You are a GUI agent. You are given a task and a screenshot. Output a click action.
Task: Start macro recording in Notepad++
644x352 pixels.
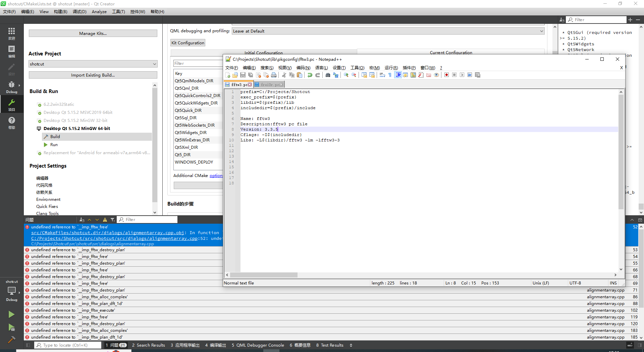point(446,75)
